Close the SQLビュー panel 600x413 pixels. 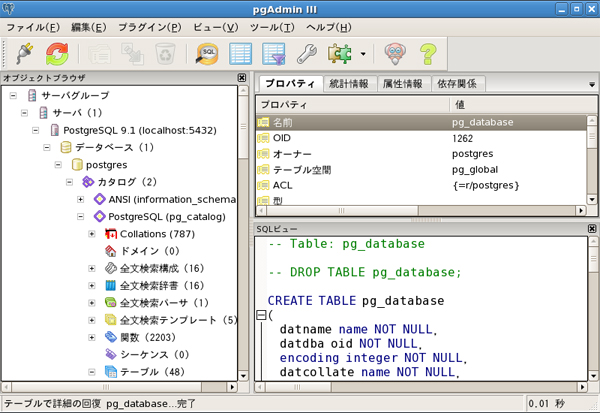pyautogui.click(x=592, y=229)
